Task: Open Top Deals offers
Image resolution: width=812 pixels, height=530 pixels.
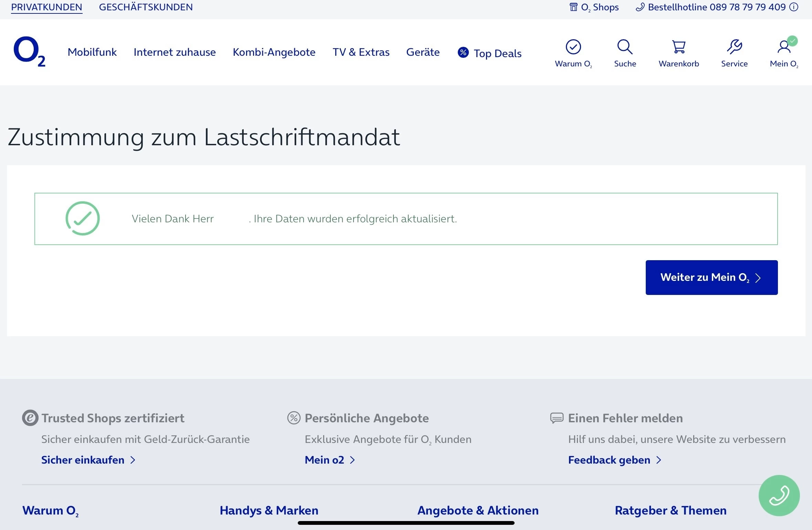Action: [490, 53]
